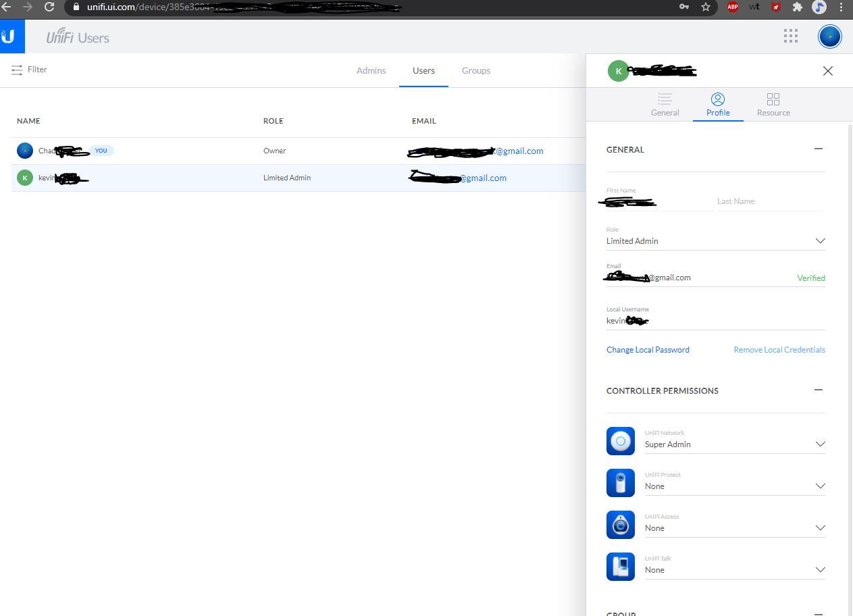
Task: Click the UniFi Network app icon
Action: (620, 441)
